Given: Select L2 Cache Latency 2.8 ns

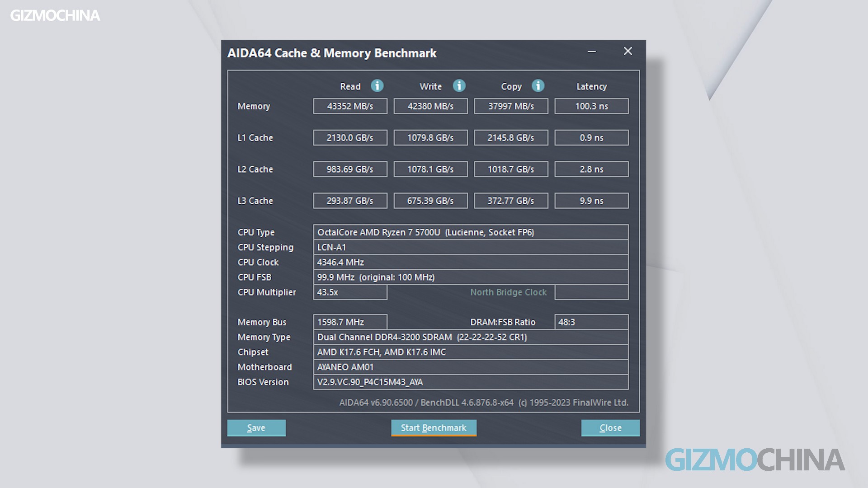Looking at the screenshot, I should point(591,169).
